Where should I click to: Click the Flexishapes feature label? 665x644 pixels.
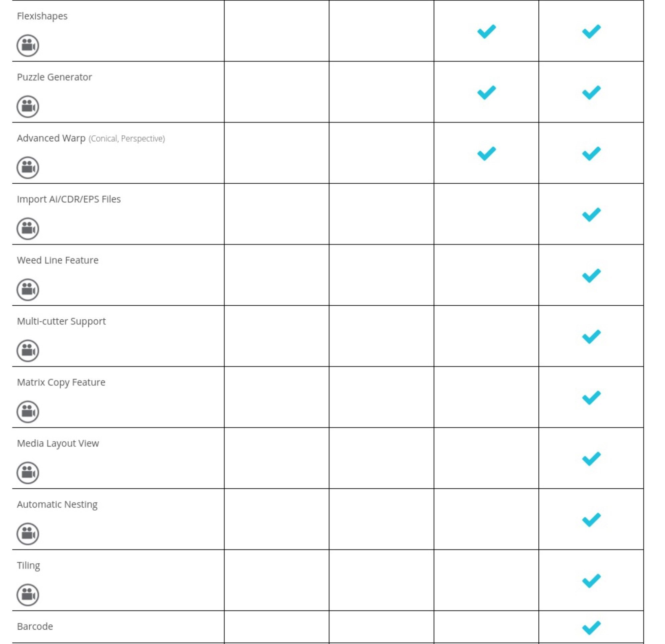(x=42, y=16)
